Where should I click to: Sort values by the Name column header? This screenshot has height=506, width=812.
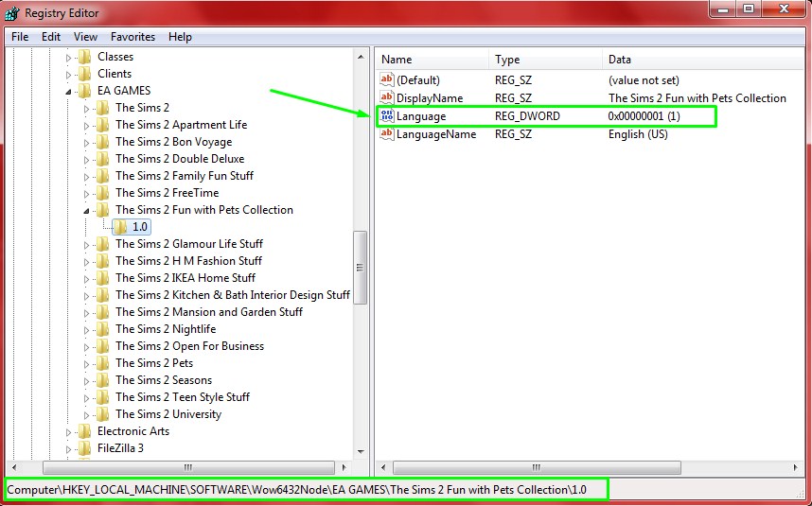tap(432, 60)
